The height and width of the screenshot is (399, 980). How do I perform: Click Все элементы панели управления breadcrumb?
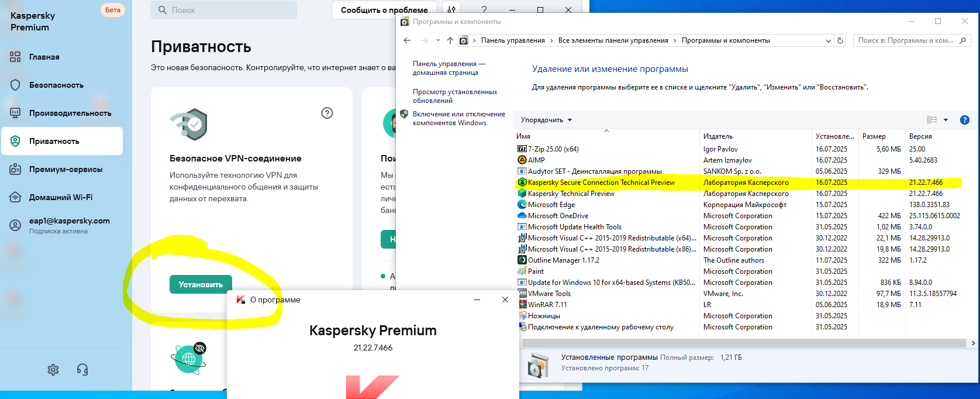tap(613, 40)
